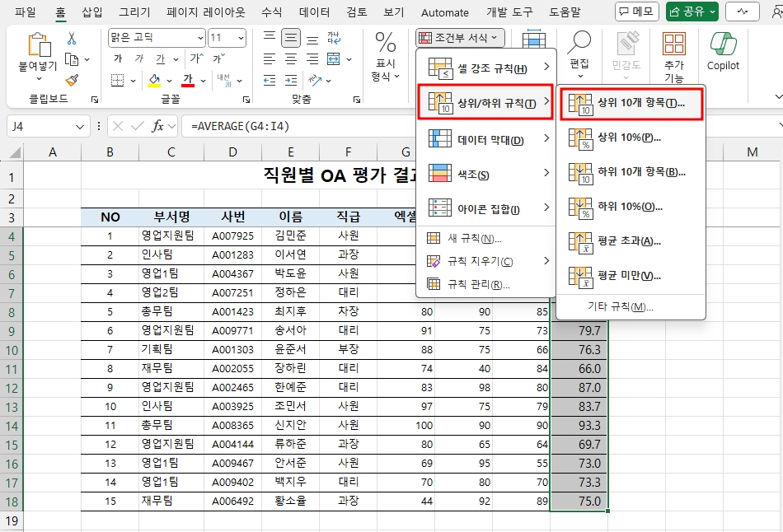
Task: Increase font size icon
Action: click(x=196, y=58)
